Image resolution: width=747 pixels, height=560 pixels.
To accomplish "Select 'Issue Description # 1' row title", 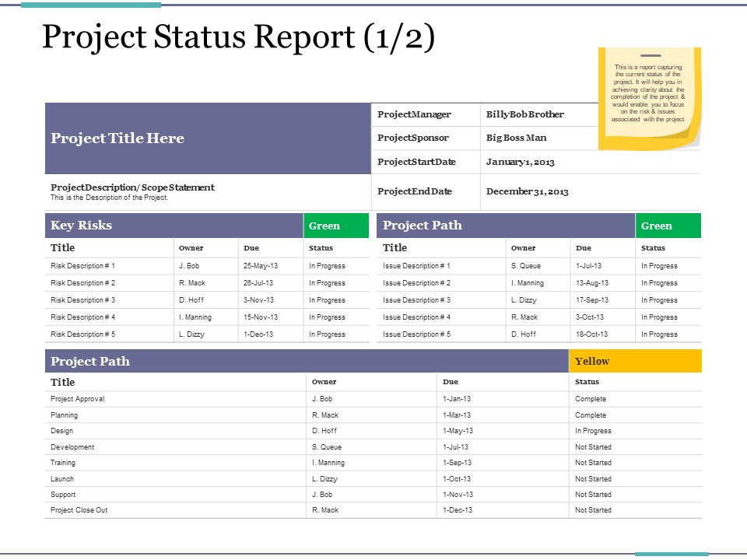I will click(x=416, y=266).
